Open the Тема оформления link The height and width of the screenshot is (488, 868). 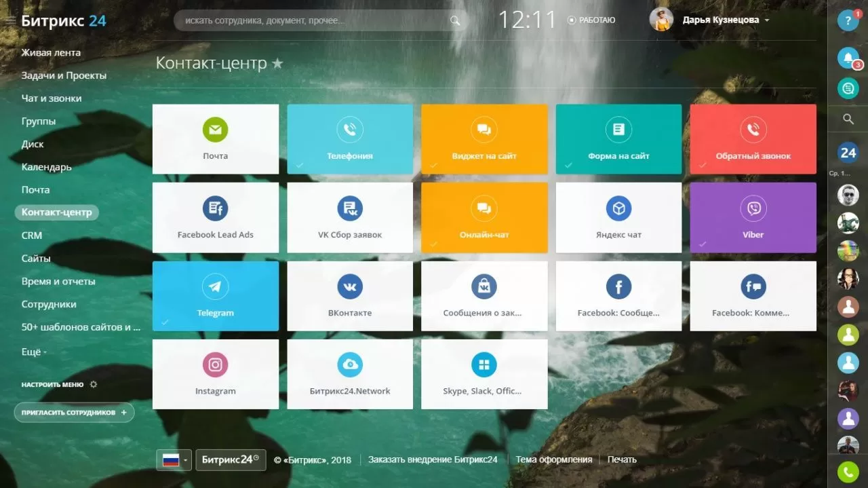click(553, 459)
